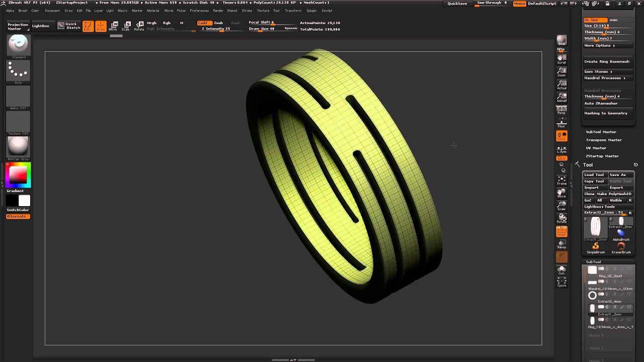Toggle Transp transparency mode
The width and height of the screenshot is (644, 362).
(x=561, y=244)
